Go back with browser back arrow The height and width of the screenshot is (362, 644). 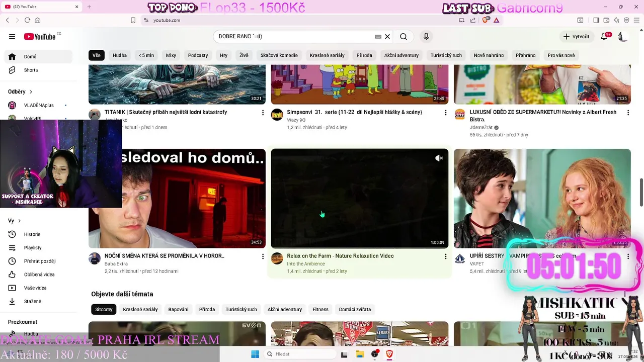click(7, 20)
